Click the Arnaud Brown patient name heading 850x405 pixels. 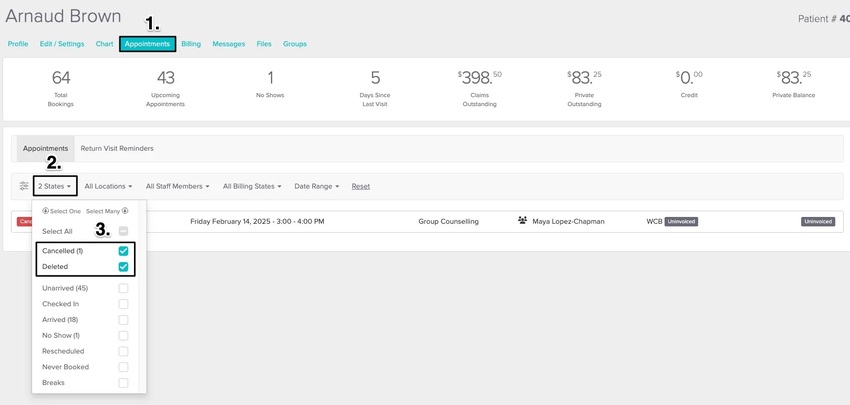[x=63, y=16]
